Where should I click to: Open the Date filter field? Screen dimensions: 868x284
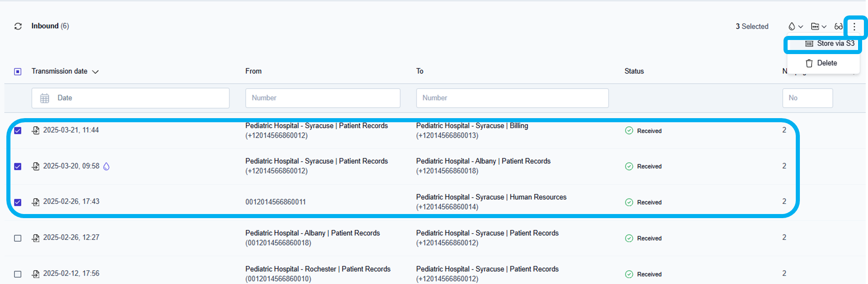pos(130,98)
